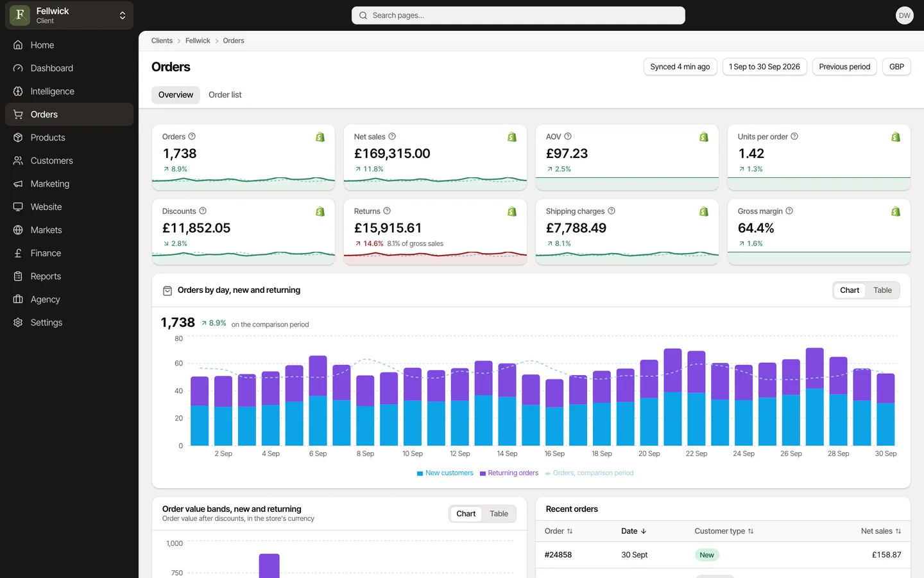This screenshot has width=924, height=578.
Task: Toggle Returning orders legend series
Action: pyautogui.click(x=509, y=473)
